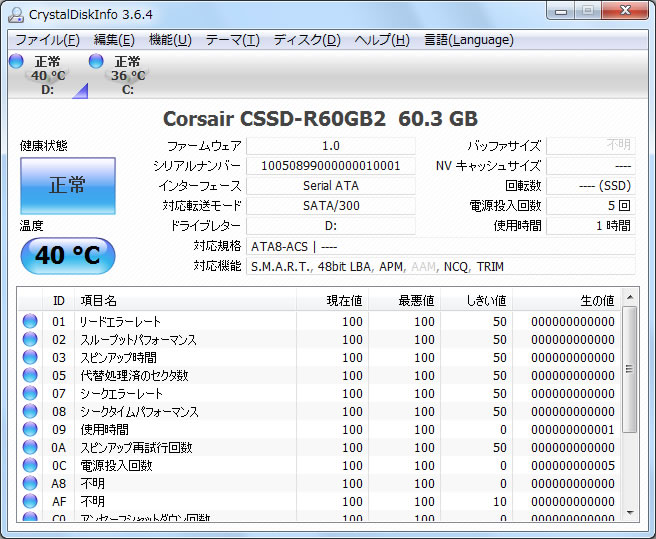The image size is (656, 539).
Task: Click status orb for attribute A8 不明
Action: click(x=30, y=483)
